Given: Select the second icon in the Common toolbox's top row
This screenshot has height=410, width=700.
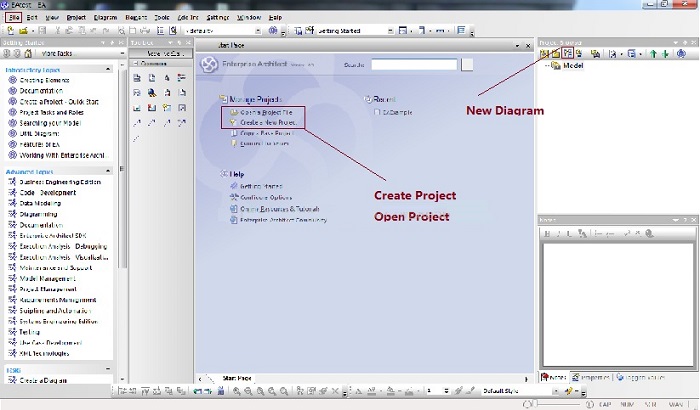Looking at the screenshot, I should click(152, 78).
